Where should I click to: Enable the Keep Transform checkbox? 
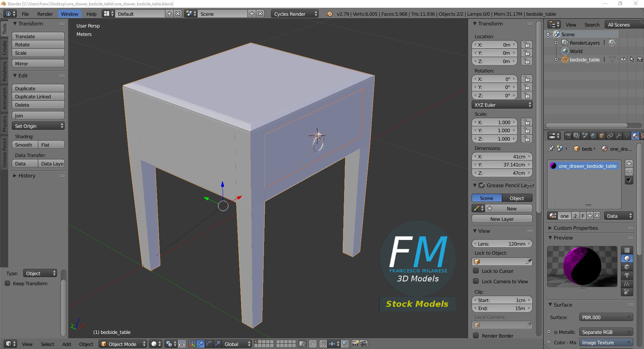coord(7,284)
